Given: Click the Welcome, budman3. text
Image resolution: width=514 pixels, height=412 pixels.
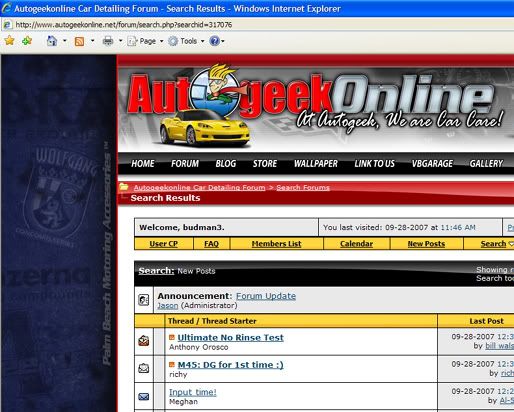Looking at the screenshot, I should tap(182, 227).
